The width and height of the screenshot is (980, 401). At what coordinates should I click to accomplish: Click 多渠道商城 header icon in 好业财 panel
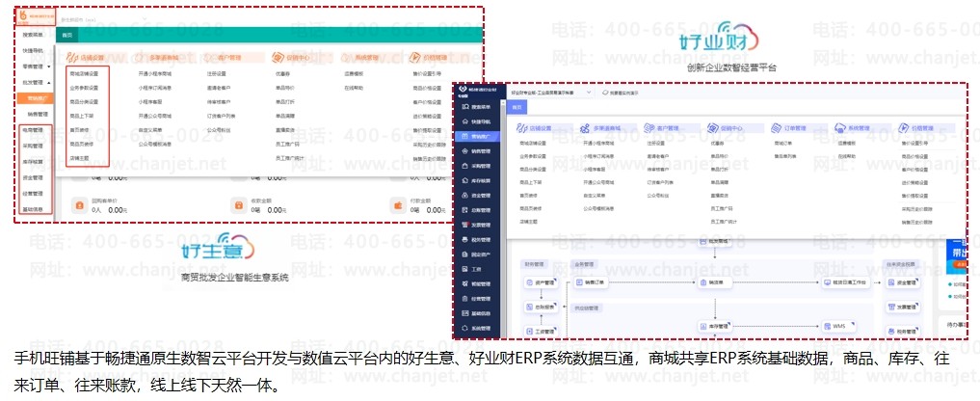point(584,127)
